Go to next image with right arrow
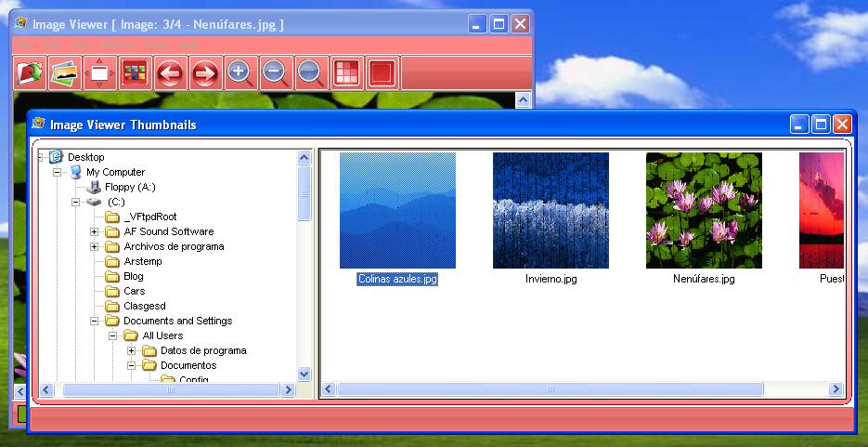 [x=205, y=72]
